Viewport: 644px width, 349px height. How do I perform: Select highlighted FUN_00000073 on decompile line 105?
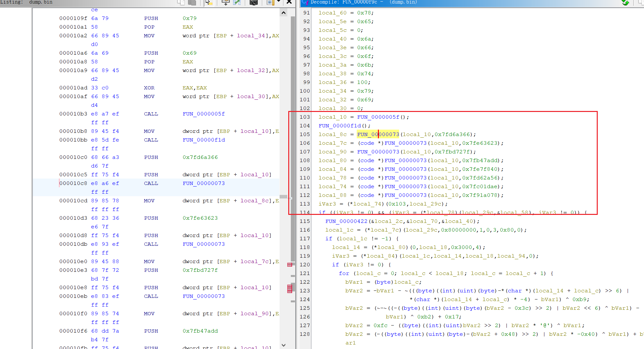pos(378,134)
